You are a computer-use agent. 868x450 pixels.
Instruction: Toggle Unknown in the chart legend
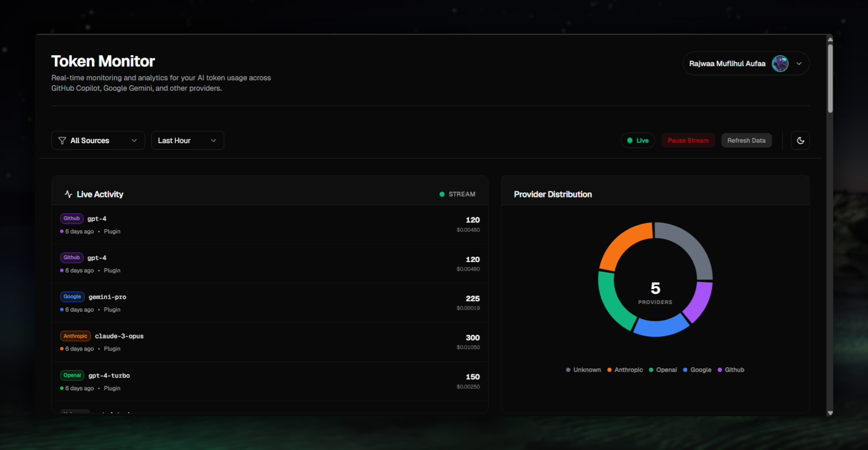pyautogui.click(x=583, y=370)
